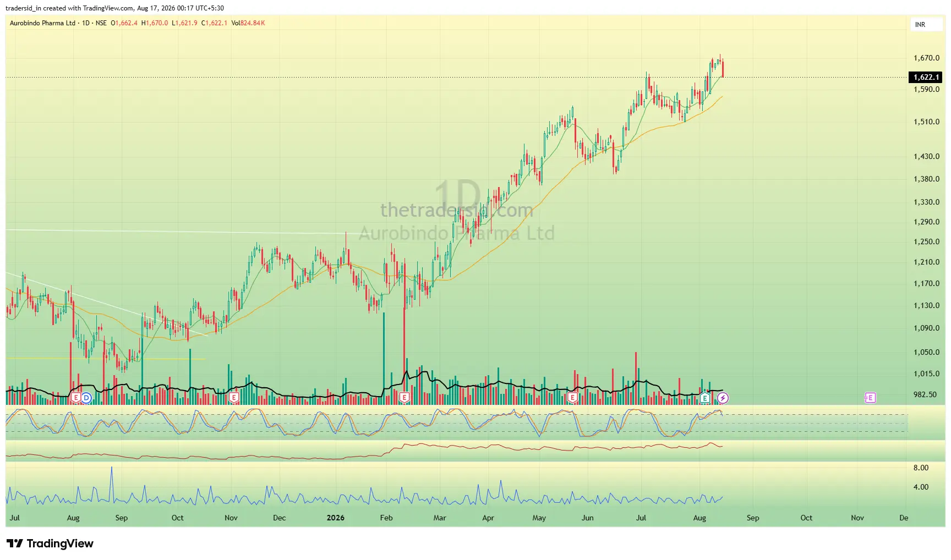
Task: Click the 1D interval in chart header
Action: pyautogui.click(x=85, y=23)
